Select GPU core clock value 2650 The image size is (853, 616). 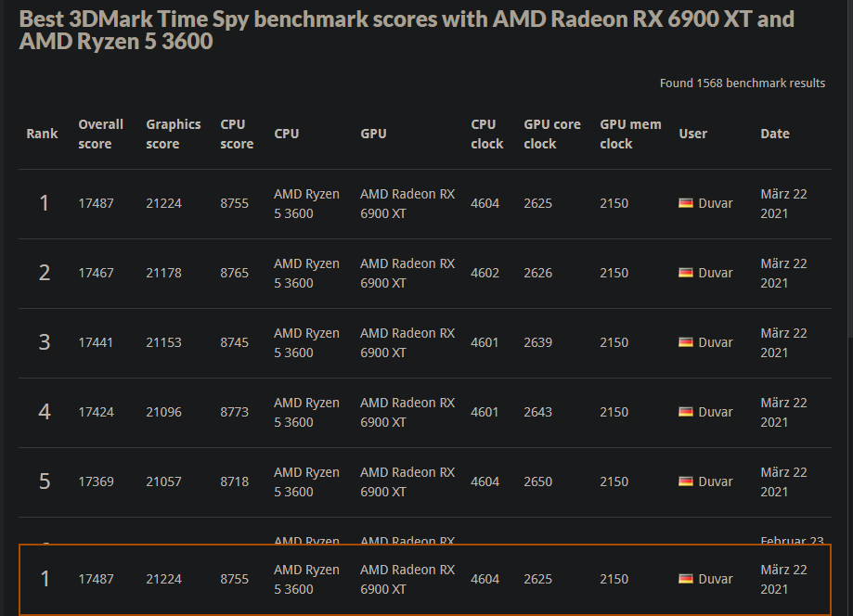pyautogui.click(x=538, y=481)
